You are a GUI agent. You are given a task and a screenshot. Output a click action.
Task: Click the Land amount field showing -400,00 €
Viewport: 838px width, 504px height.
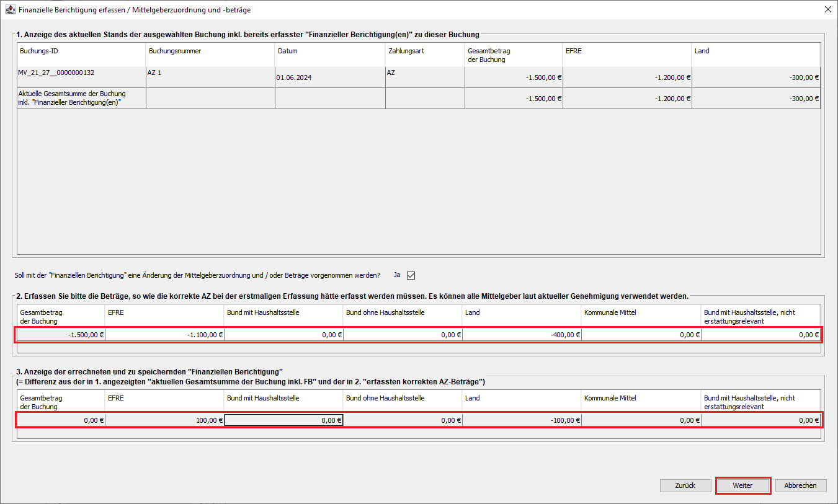tap(522, 335)
